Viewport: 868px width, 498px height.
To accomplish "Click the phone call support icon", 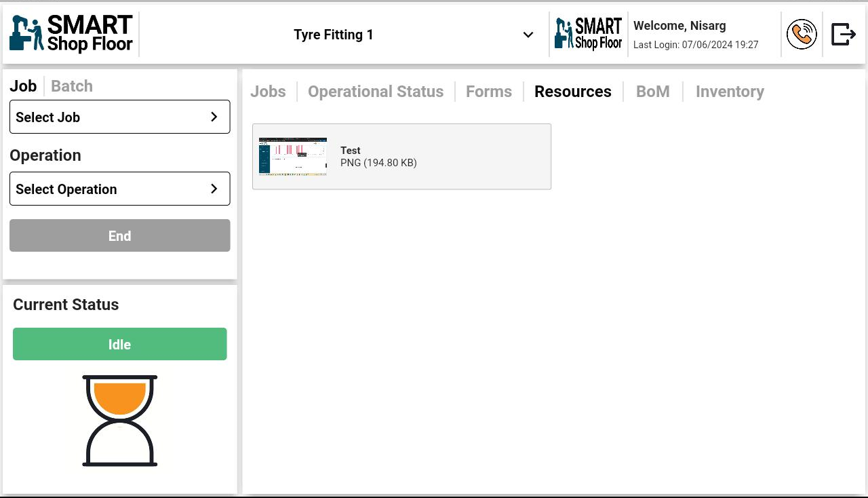I will [802, 34].
